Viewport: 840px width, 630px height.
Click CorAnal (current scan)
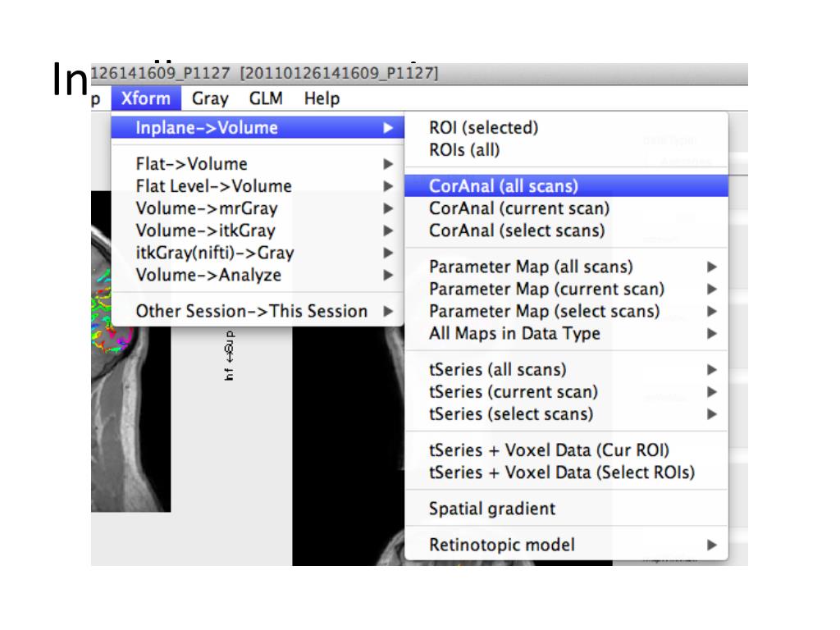(x=566, y=208)
